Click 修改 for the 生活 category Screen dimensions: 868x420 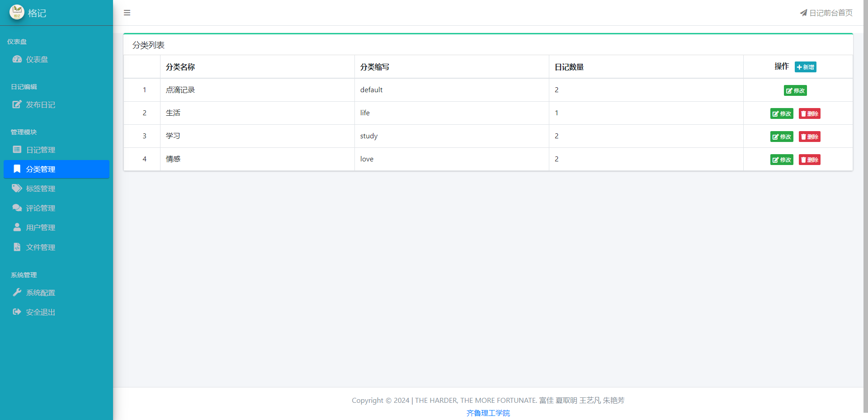click(782, 113)
